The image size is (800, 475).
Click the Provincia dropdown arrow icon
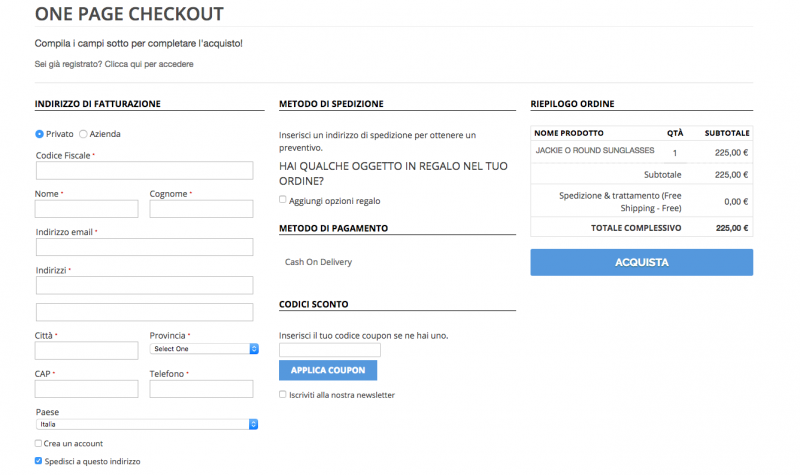(254, 348)
